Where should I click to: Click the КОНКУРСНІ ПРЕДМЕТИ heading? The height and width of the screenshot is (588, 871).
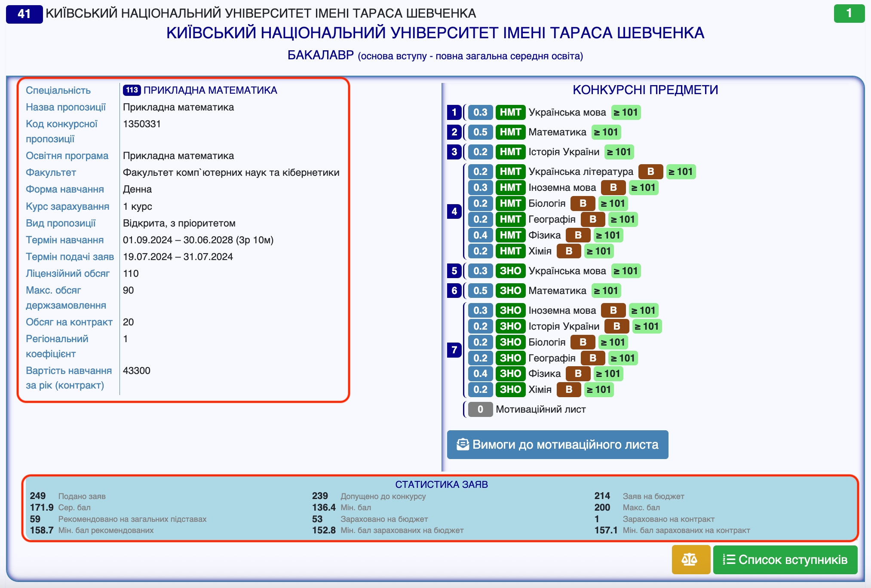645,90
